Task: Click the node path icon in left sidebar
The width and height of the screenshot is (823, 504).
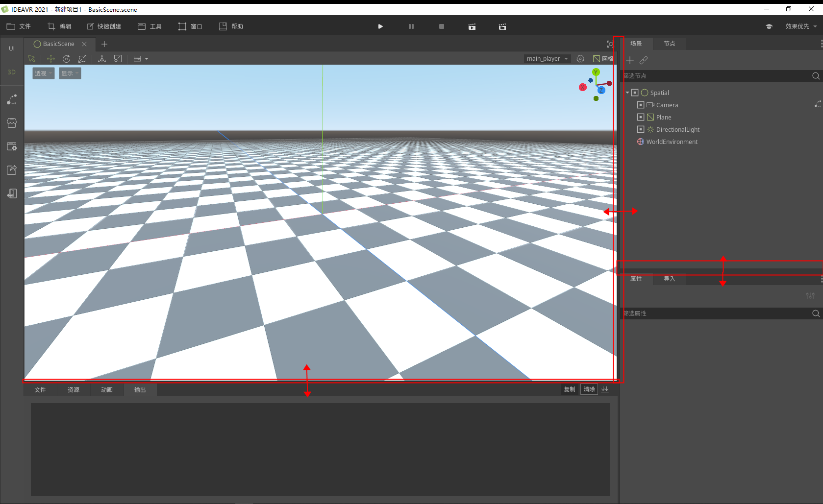Action: click(x=12, y=99)
